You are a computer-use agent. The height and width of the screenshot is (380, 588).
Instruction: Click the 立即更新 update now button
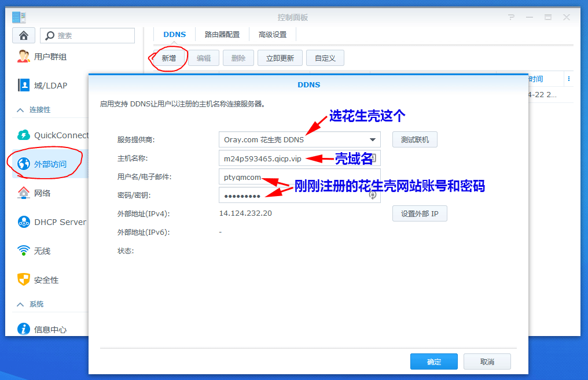click(x=280, y=58)
